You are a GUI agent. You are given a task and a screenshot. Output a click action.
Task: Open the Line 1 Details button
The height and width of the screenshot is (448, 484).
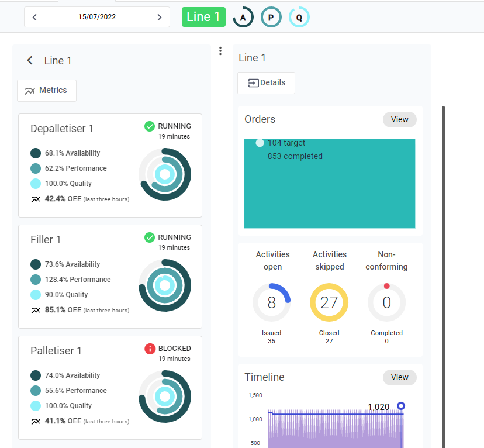coord(266,83)
